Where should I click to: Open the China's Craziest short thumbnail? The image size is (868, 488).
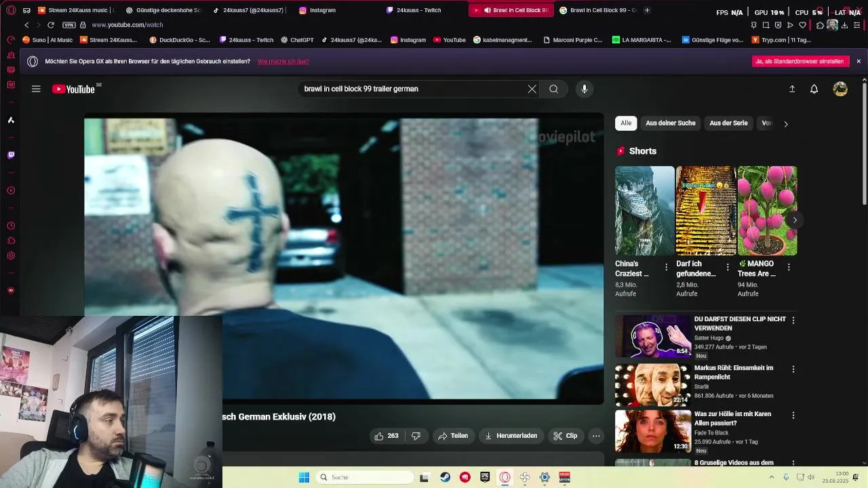coord(645,211)
